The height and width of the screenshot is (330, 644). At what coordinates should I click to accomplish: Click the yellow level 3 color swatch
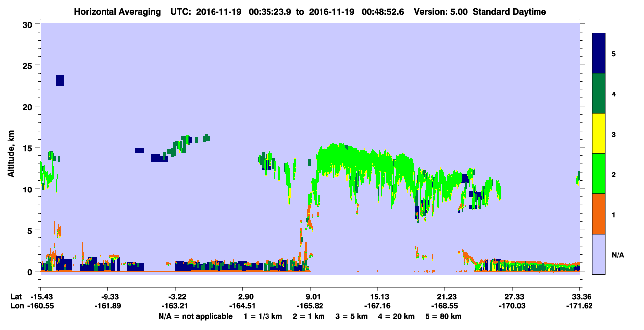[599, 134]
